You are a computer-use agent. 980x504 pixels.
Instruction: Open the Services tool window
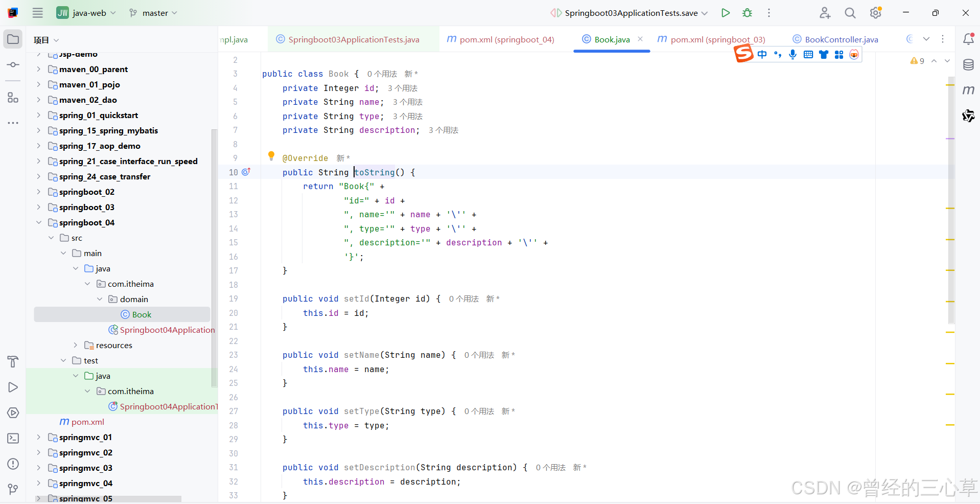coord(13,413)
